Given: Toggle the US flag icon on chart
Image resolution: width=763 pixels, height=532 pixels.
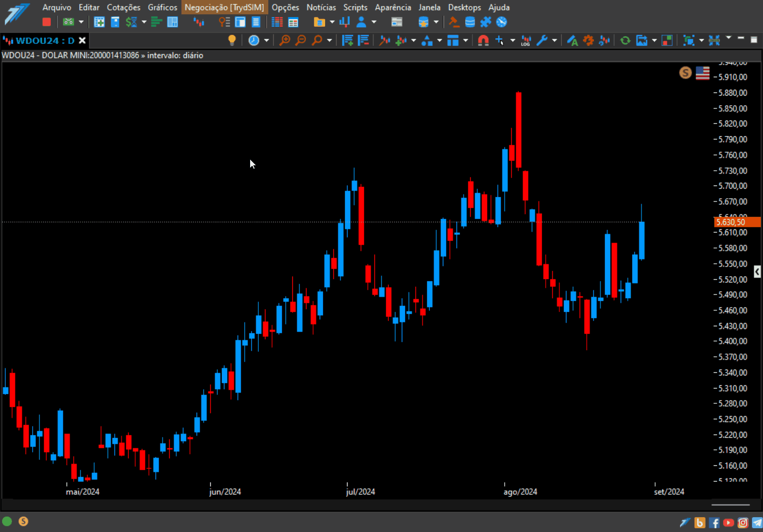Looking at the screenshot, I should [x=703, y=73].
